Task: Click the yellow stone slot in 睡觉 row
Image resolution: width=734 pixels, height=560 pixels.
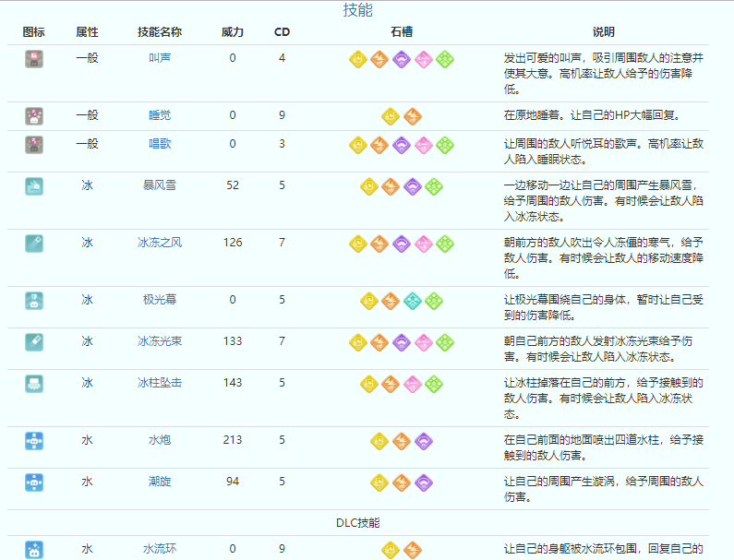Action: click(x=391, y=116)
